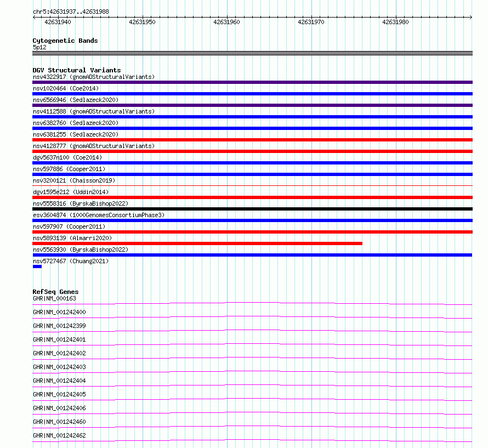Select the blue bar under nsv597886
Screen dimensions: 488x448
tap(252, 174)
